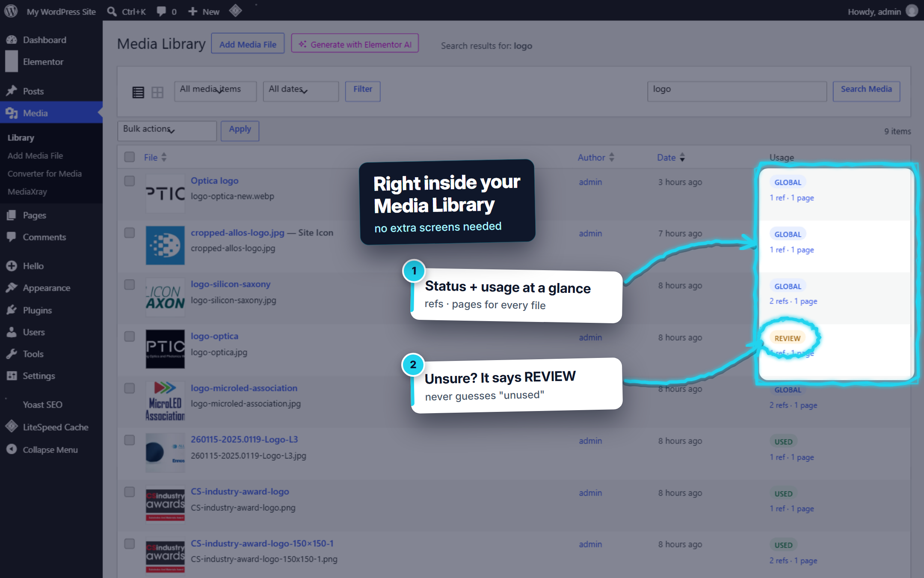The width and height of the screenshot is (924, 578).
Task: Open the All dates dropdown
Action: click(301, 91)
